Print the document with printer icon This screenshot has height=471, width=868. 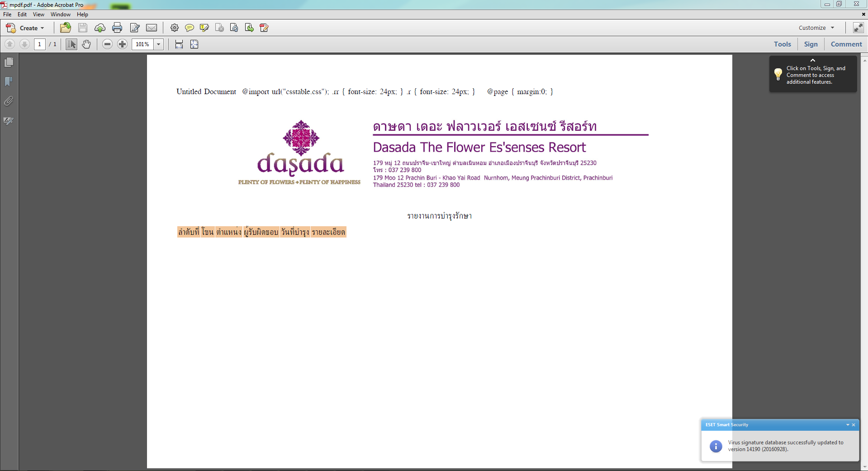pyautogui.click(x=117, y=28)
